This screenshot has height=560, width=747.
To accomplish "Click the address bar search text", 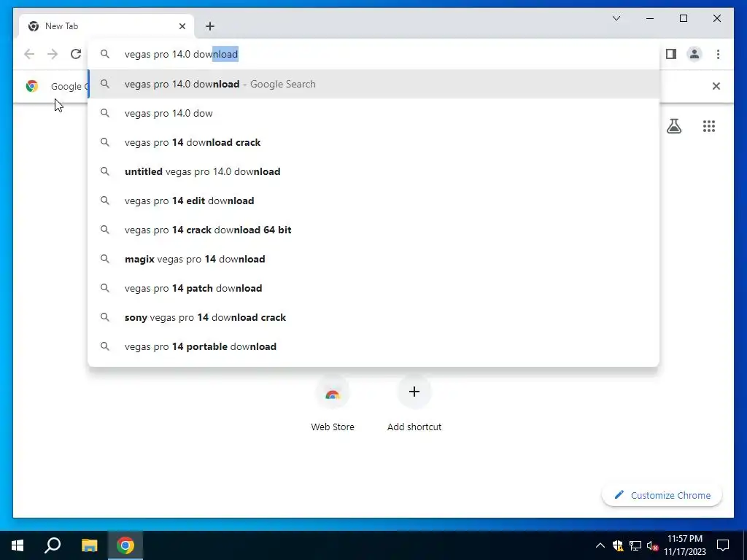I will [x=181, y=54].
